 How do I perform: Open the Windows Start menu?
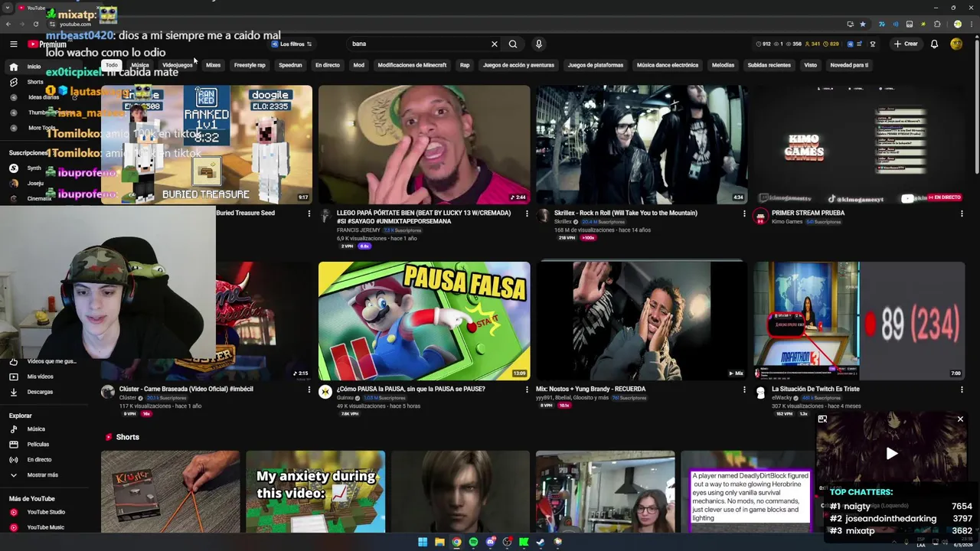[x=423, y=542]
